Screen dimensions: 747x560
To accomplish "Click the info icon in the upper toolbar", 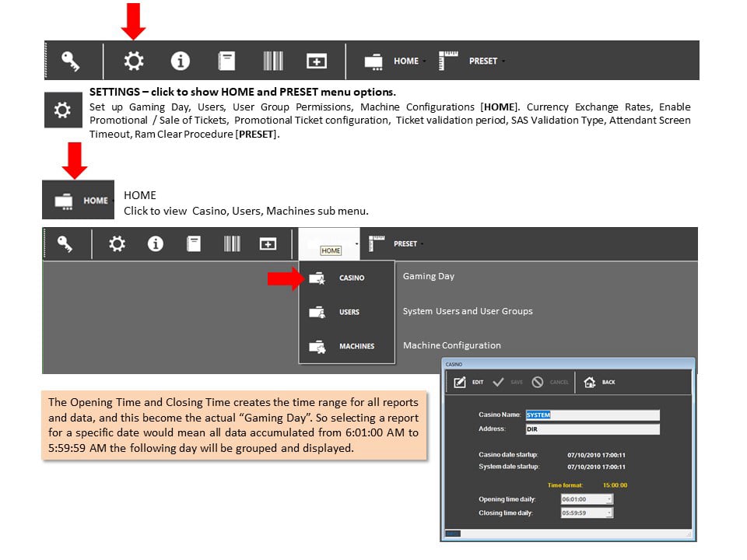I will (180, 61).
